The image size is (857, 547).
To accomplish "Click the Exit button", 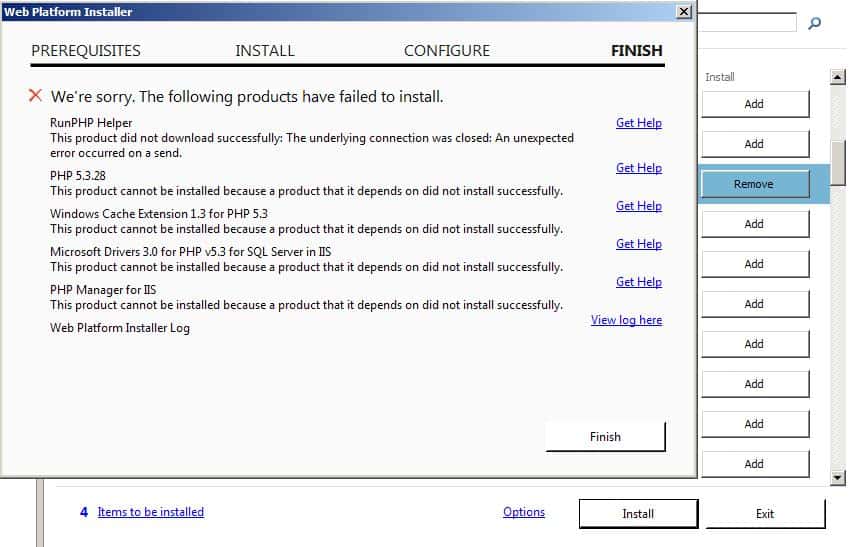I will tap(765, 514).
